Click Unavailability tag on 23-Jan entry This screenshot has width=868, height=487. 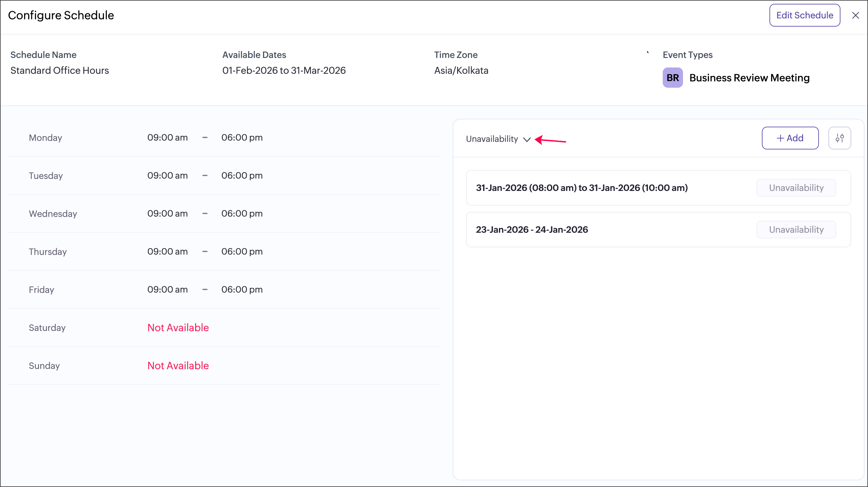pyautogui.click(x=796, y=230)
